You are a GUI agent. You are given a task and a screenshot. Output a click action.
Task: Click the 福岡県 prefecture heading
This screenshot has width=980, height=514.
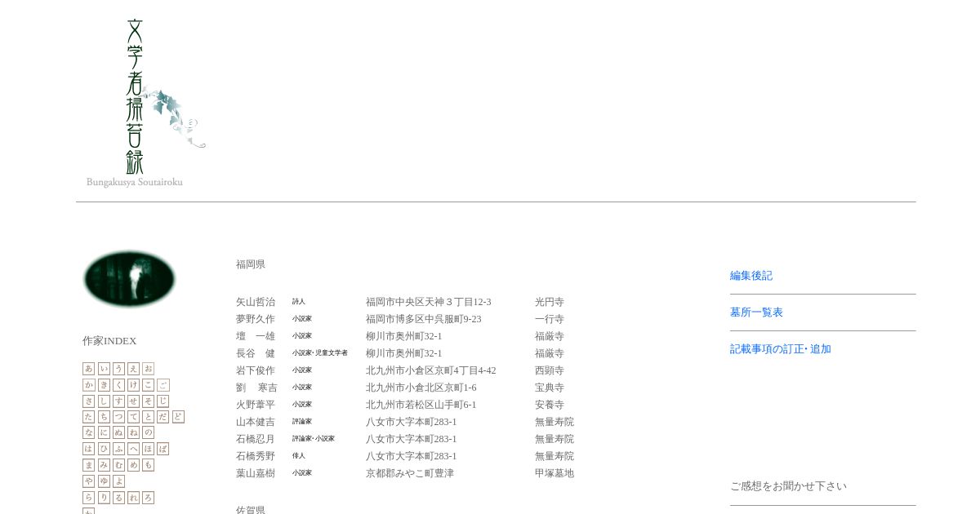pos(251,264)
